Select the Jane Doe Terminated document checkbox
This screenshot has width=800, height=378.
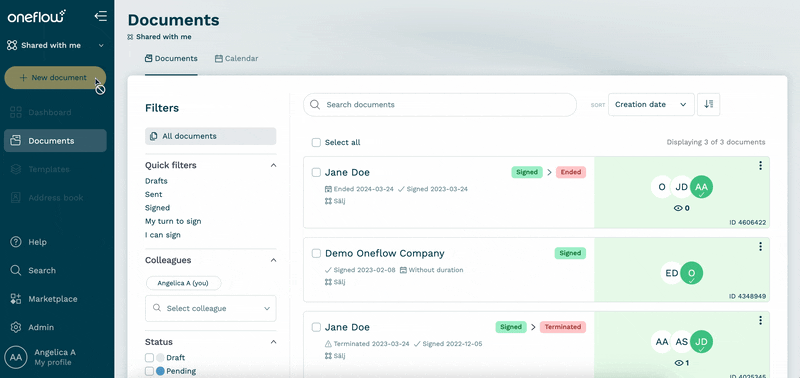pos(316,327)
